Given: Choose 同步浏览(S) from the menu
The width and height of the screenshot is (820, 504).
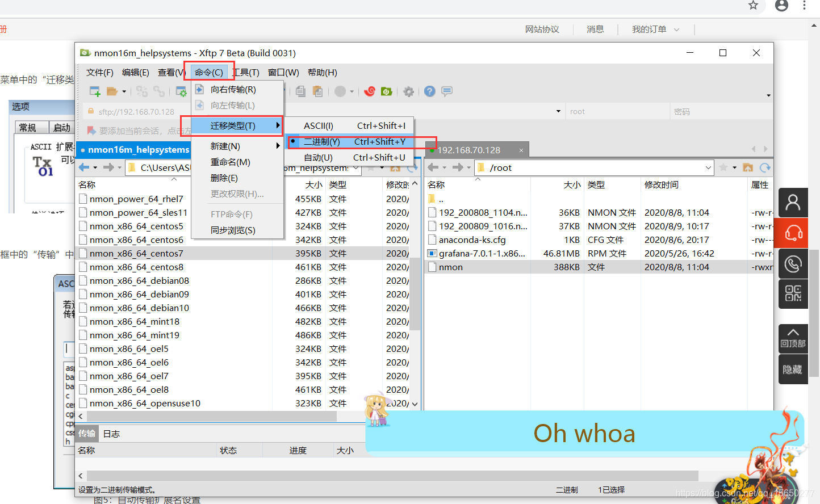Looking at the screenshot, I should click(237, 230).
